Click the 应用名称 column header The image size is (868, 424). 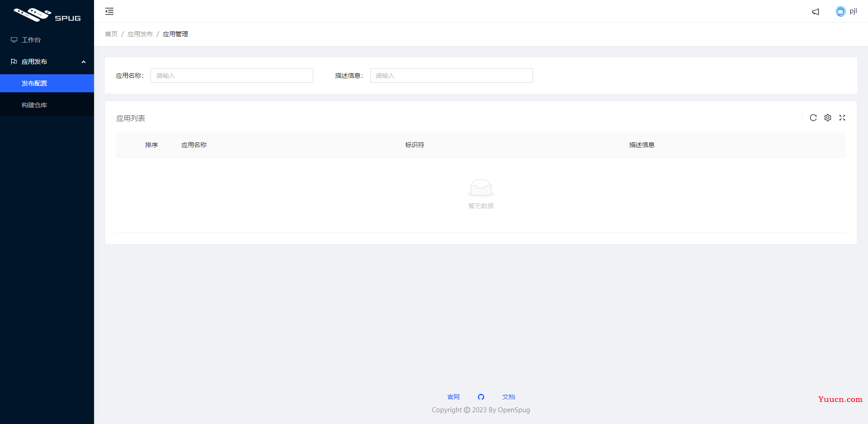tap(194, 145)
